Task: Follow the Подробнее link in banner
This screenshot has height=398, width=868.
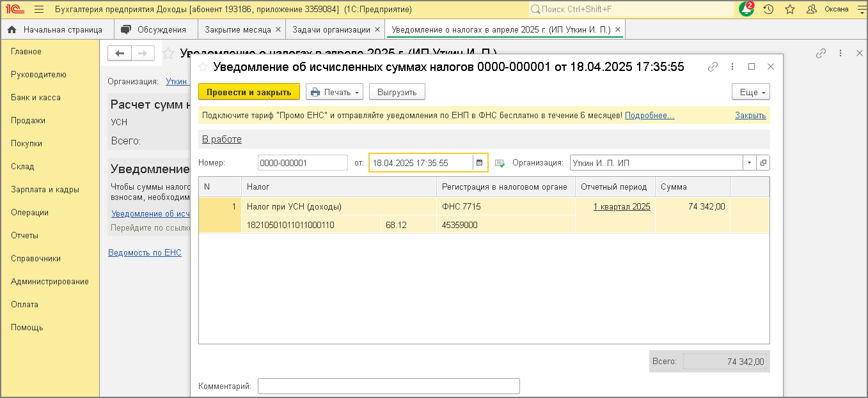Action: point(649,116)
